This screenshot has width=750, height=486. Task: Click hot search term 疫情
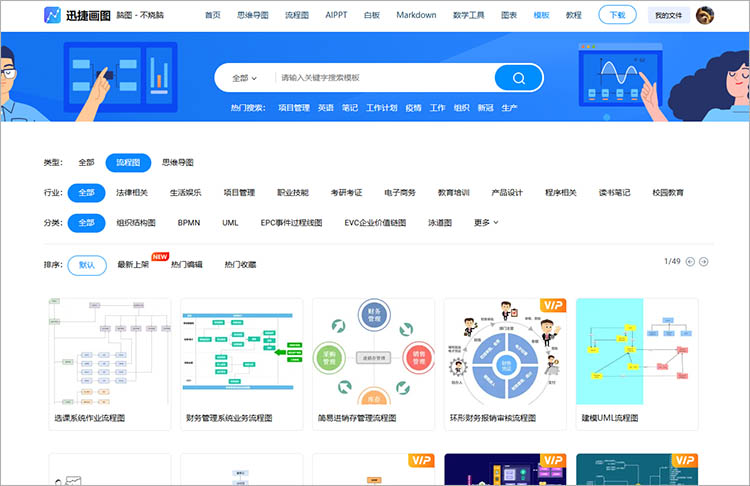tap(413, 108)
